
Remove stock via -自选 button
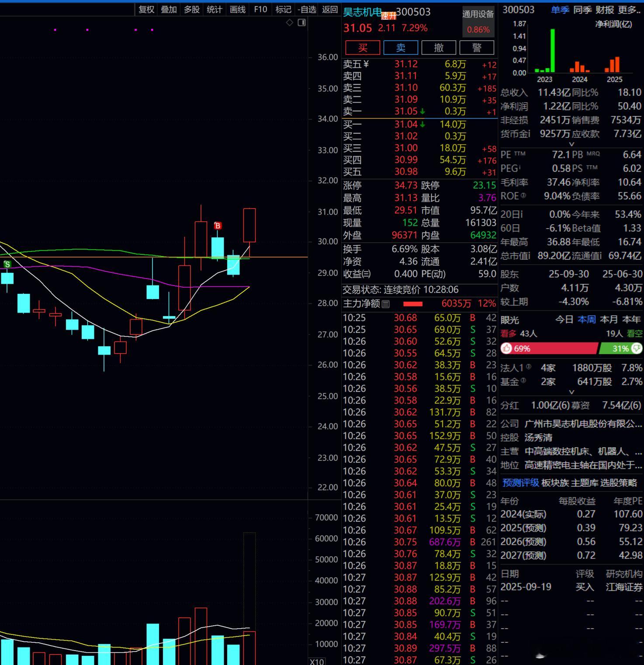pyautogui.click(x=307, y=9)
